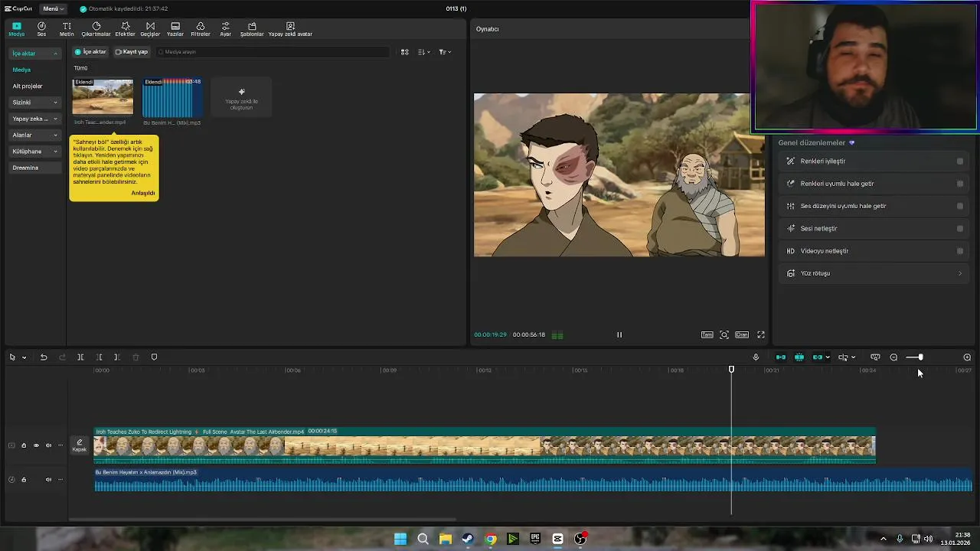Toggle Renkleri iyileştir option

pos(960,161)
